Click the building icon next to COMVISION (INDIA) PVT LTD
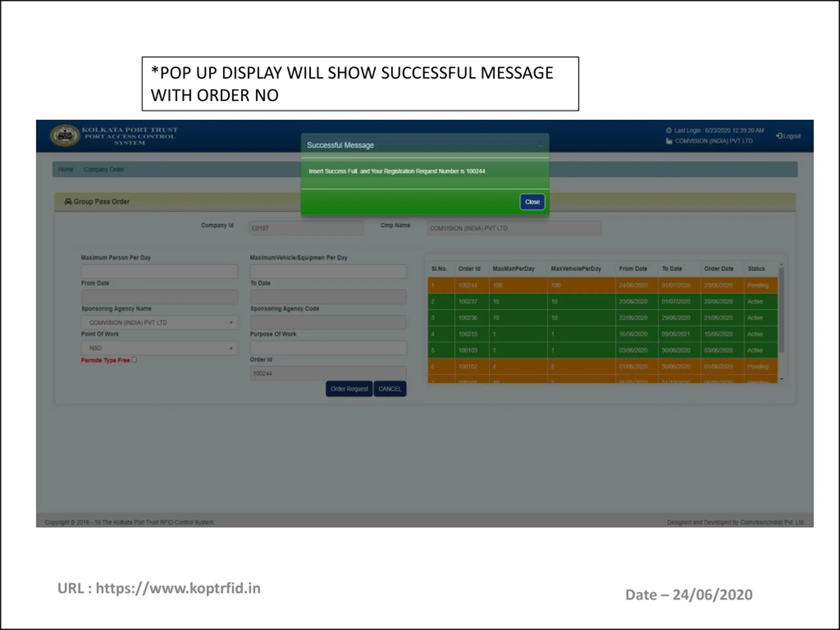Image resolution: width=840 pixels, height=630 pixels. tap(669, 141)
